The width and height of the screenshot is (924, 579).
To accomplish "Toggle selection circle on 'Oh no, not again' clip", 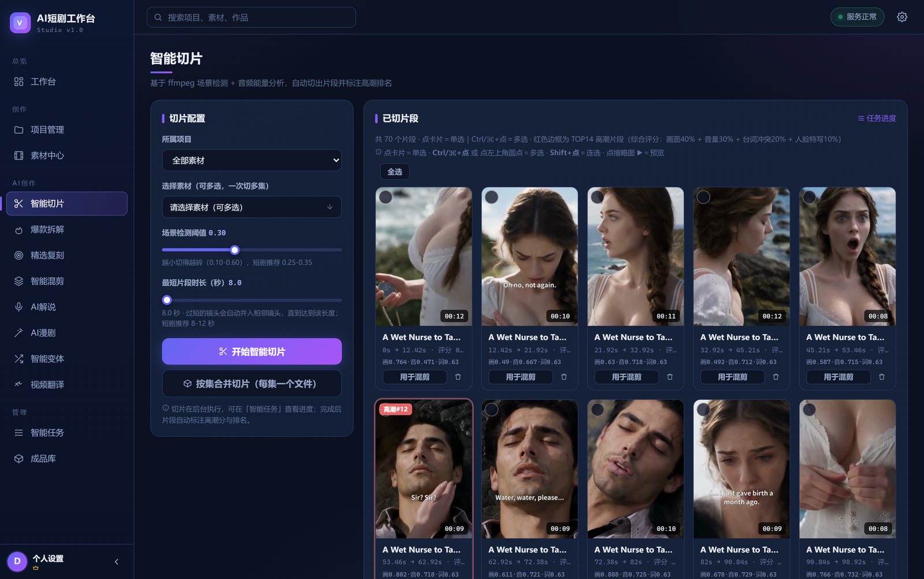I will (x=491, y=197).
